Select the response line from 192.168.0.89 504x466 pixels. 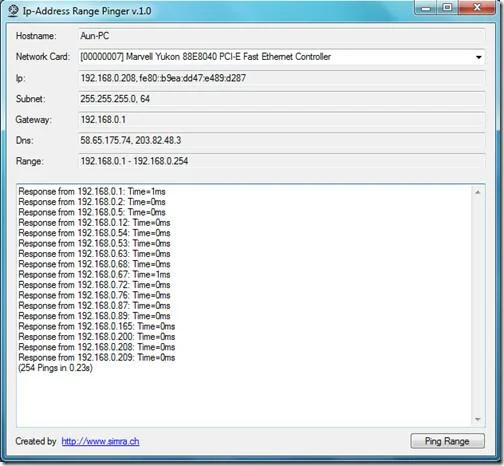(x=94, y=316)
